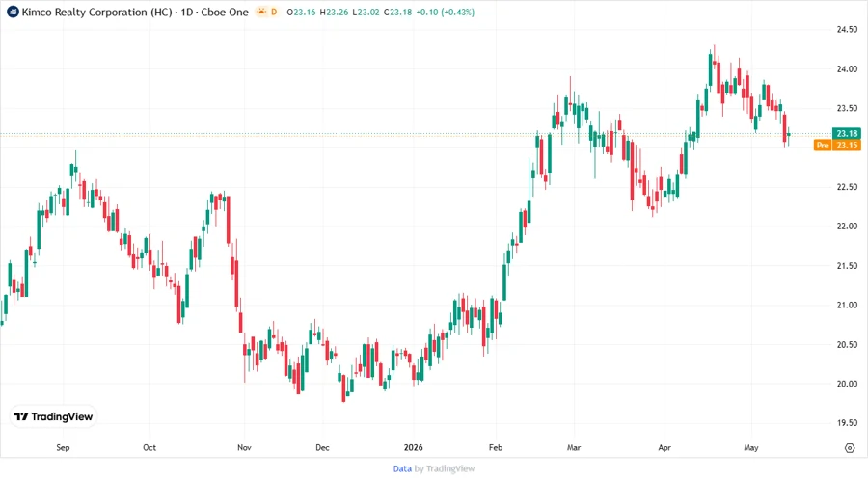
Task: Click the Feb label on time axis
Action: (496, 447)
